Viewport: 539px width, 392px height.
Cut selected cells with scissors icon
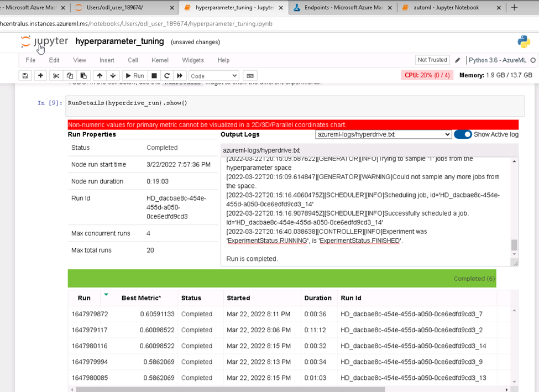point(56,76)
